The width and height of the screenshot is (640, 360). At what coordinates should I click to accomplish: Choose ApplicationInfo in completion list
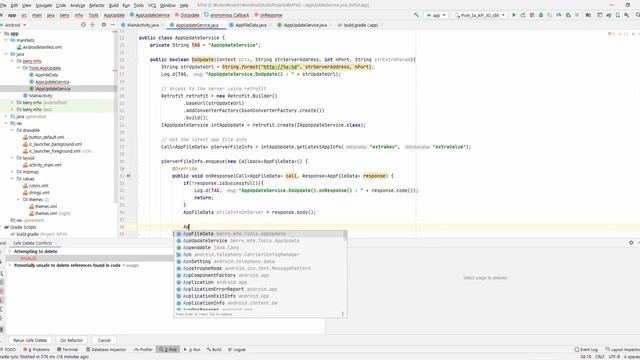[260, 303]
